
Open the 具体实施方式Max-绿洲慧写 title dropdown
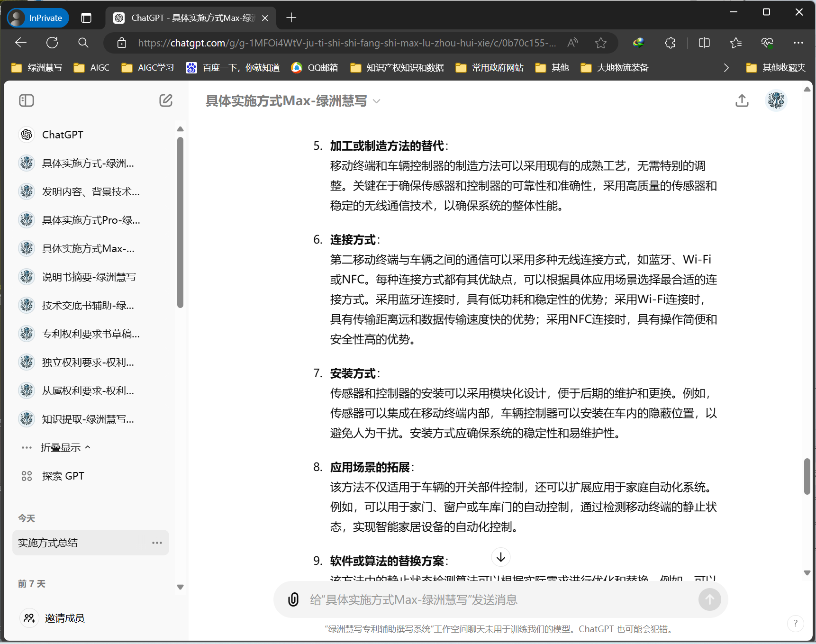(x=376, y=101)
